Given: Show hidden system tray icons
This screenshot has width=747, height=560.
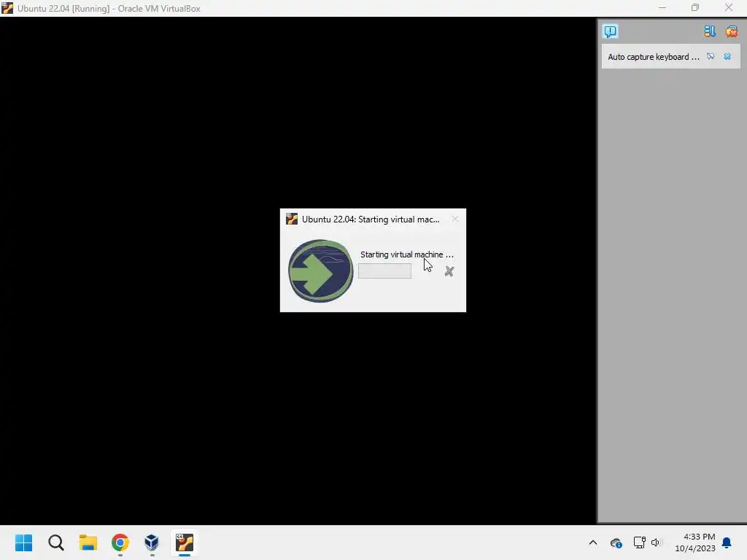Looking at the screenshot, I should pyautogui.click(x=592, y=542).
